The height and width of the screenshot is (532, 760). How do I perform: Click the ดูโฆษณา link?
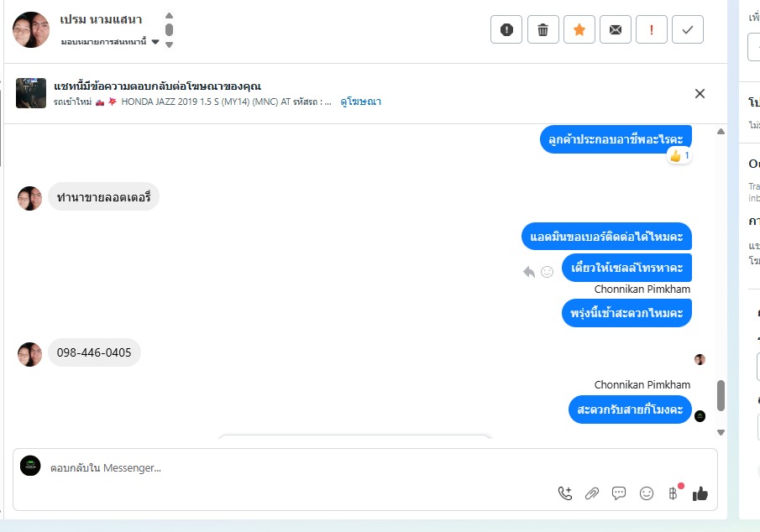360,102
